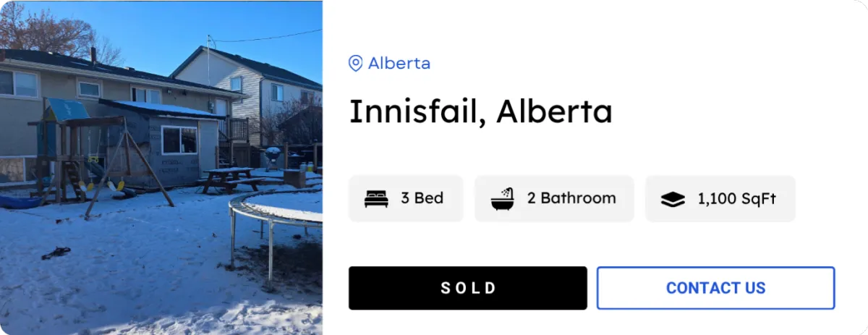Click the bathtub shower icon

503,198
